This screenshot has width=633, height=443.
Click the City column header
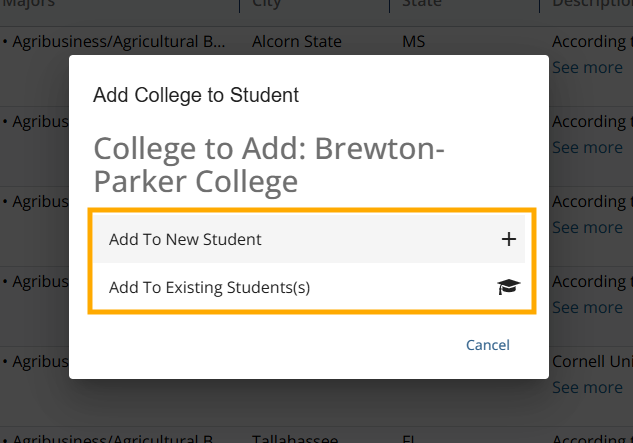(x=266, y=4)
